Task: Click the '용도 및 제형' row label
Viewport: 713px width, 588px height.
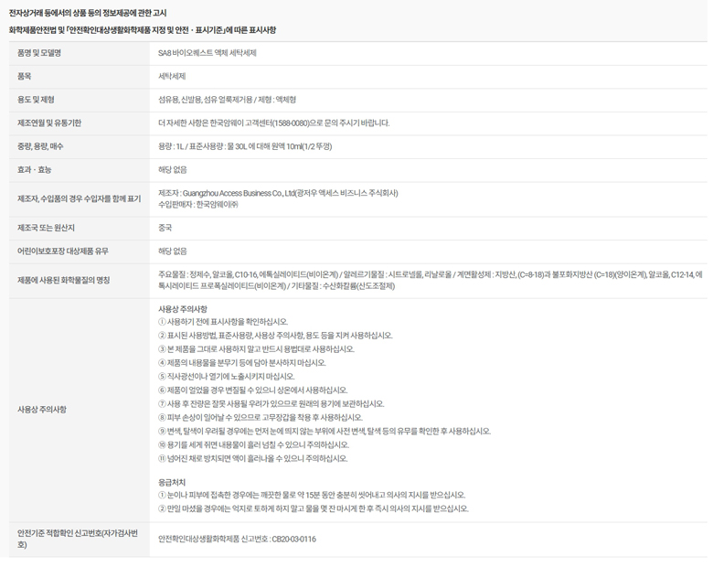Action: pos(36,99)
